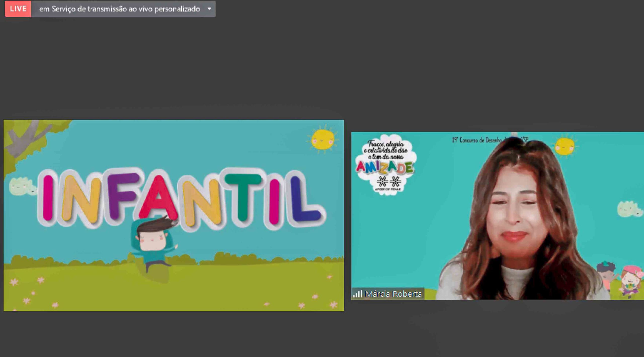Click the sun icon in video background
This screenshot has height=357, width=644.
tap(565, 147)
